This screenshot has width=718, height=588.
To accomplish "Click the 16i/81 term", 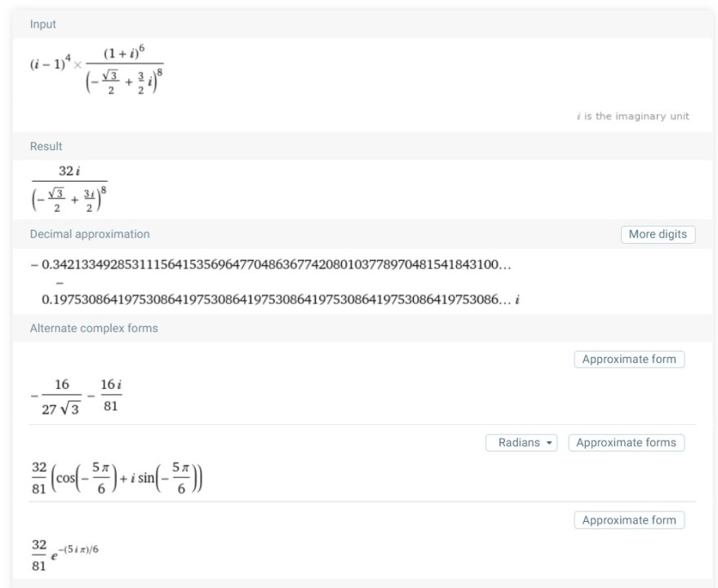I will pyautogui.click(x=111, y=395).
